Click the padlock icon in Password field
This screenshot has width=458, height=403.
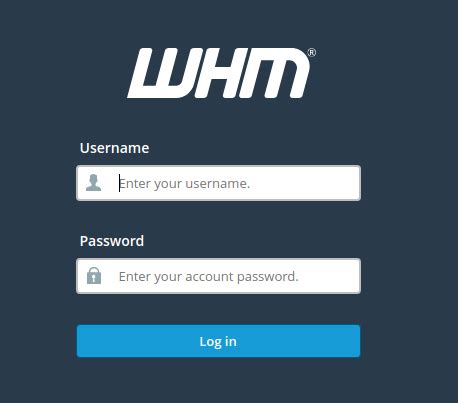pos(94,275)
